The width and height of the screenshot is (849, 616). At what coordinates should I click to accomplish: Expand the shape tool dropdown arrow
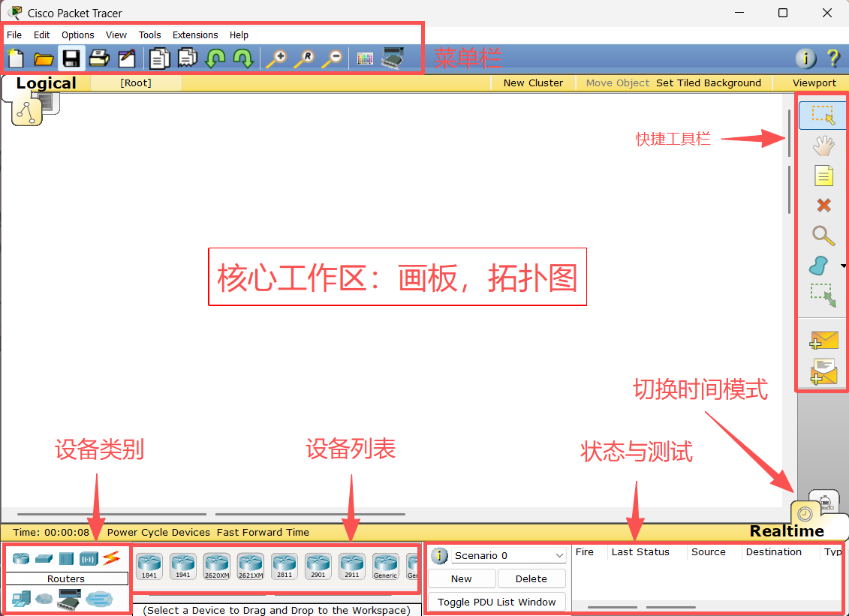[842, 266]
